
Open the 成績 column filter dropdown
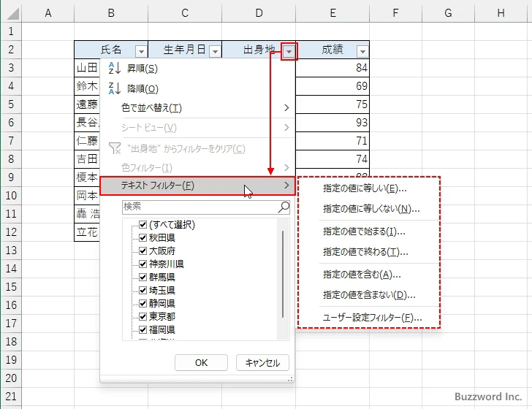pos(362,52)
